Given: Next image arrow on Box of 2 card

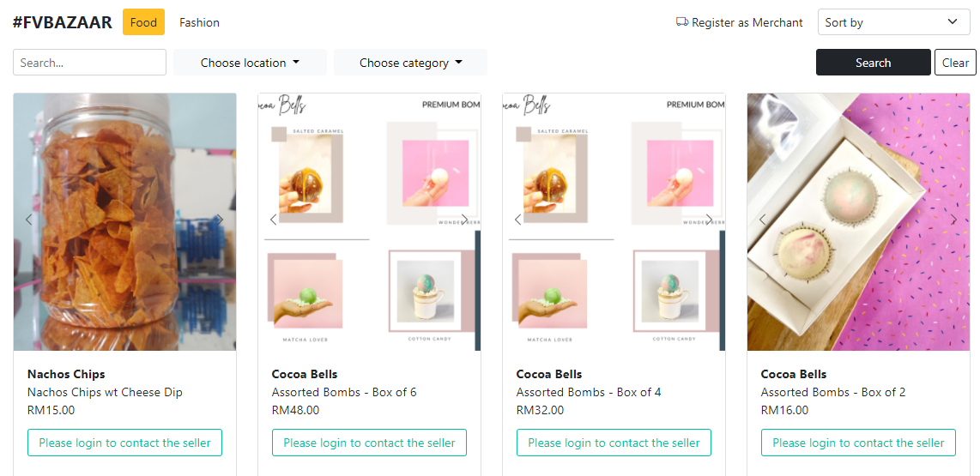Looking at the screenshot, I should coord(953,220).
